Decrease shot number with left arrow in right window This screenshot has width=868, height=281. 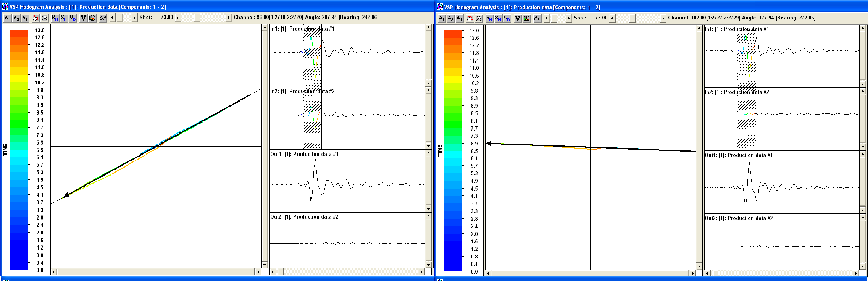(x=547, y=18)
